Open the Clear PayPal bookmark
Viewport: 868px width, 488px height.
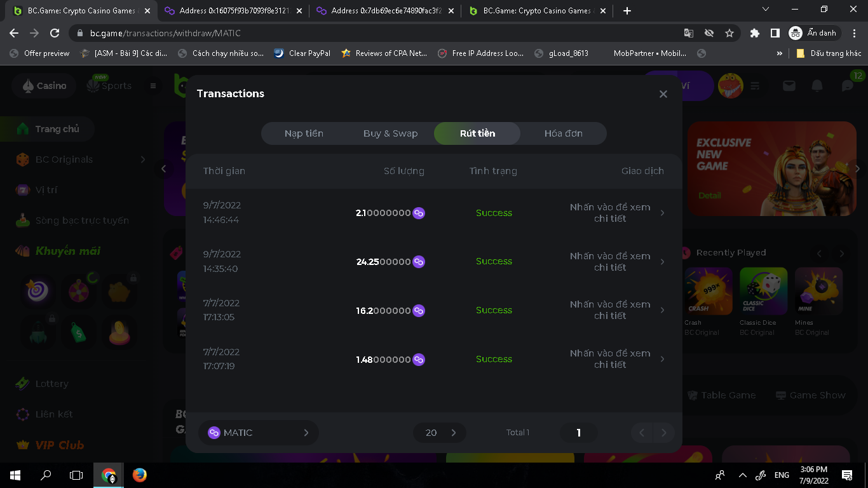pyautogui.click(x=302, y=53)
